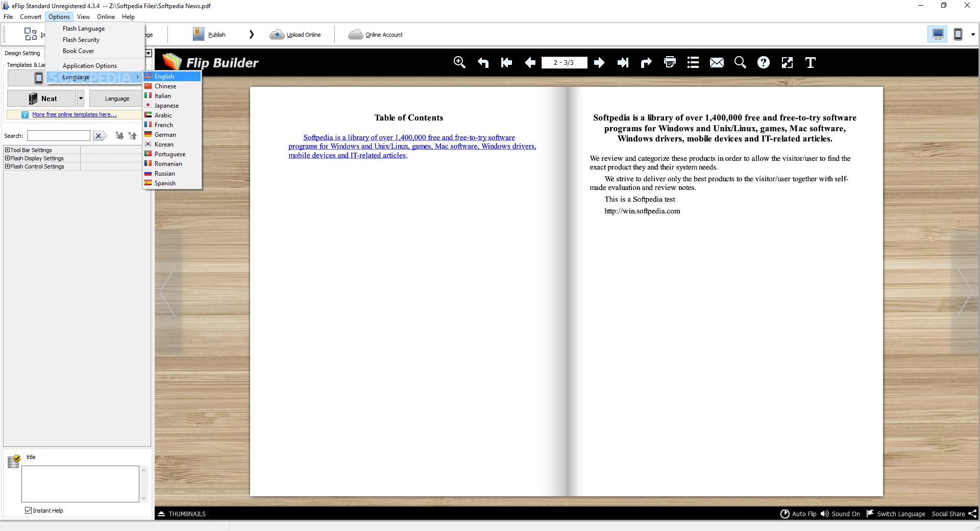
Task: Expand Flash Display Settings node
Action: coord(8,158)
